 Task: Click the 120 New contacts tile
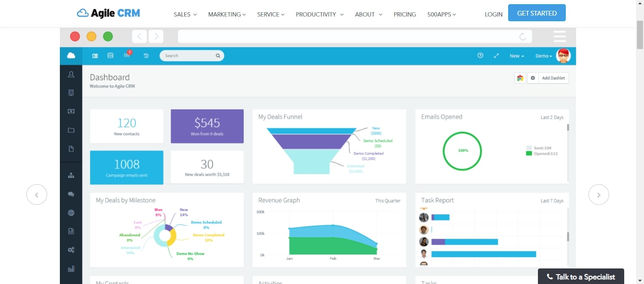(x=127, y=126)
